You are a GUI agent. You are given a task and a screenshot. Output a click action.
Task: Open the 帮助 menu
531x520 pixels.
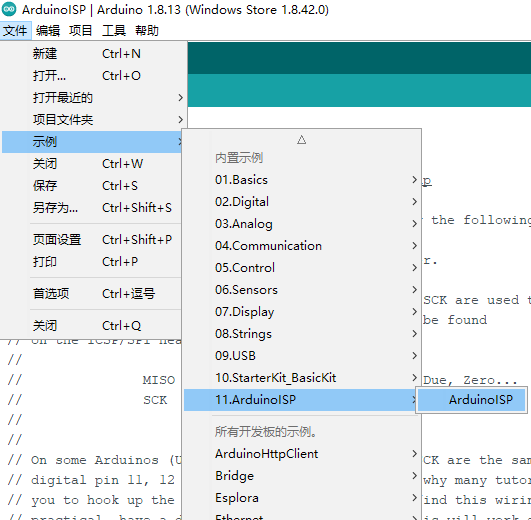point(147,31)
